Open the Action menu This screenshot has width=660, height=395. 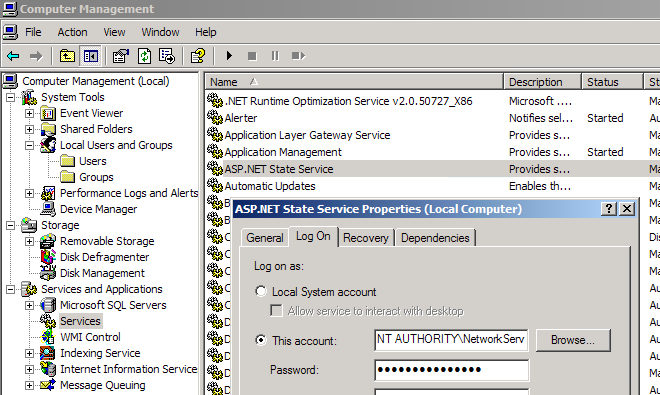click(72, 32)
